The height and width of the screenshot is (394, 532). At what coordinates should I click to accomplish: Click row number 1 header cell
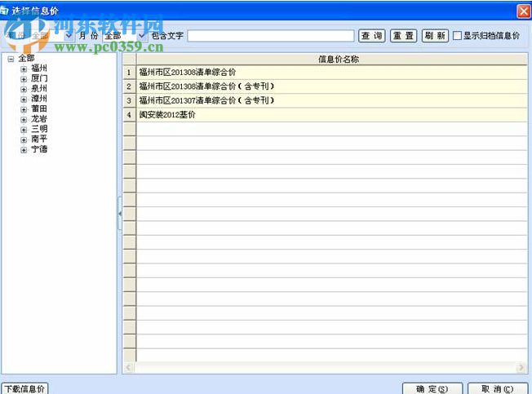(x=129, y=73)
